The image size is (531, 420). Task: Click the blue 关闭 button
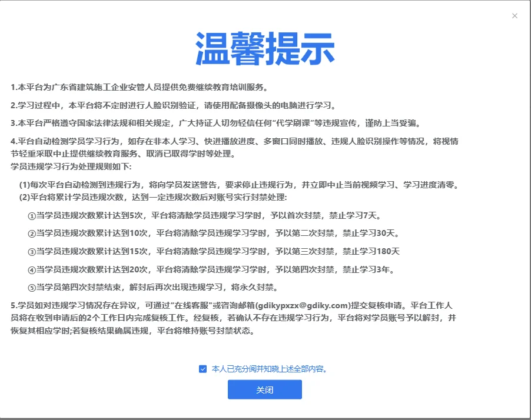[x=264, y=389]
